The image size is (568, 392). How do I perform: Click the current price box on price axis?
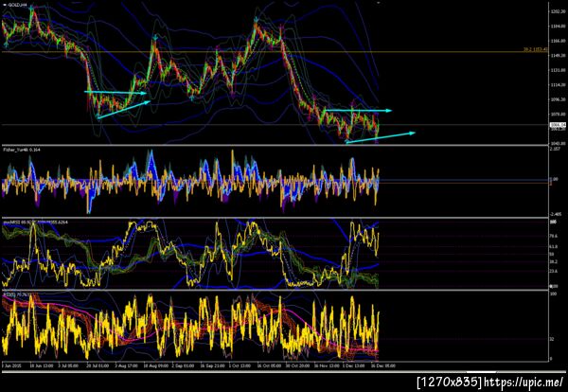click(x=558, y=125)
